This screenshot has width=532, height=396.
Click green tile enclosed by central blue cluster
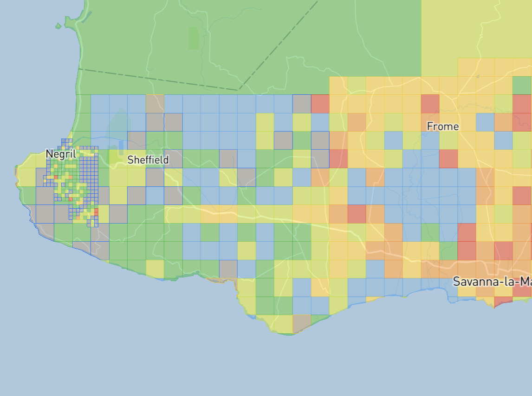430,232
